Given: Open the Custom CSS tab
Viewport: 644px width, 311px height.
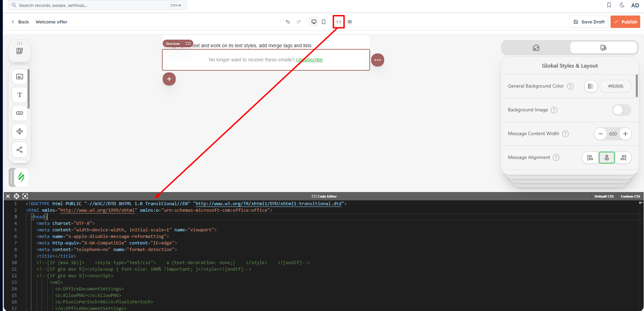Looking at the screenshot, I should (x=630, y=196).
